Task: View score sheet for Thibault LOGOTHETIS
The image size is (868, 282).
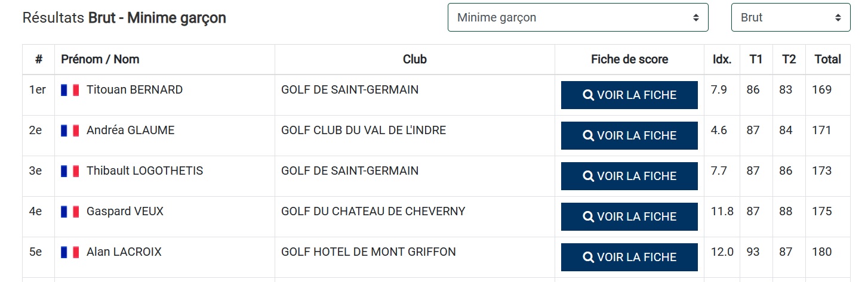Action: point(629,176)
